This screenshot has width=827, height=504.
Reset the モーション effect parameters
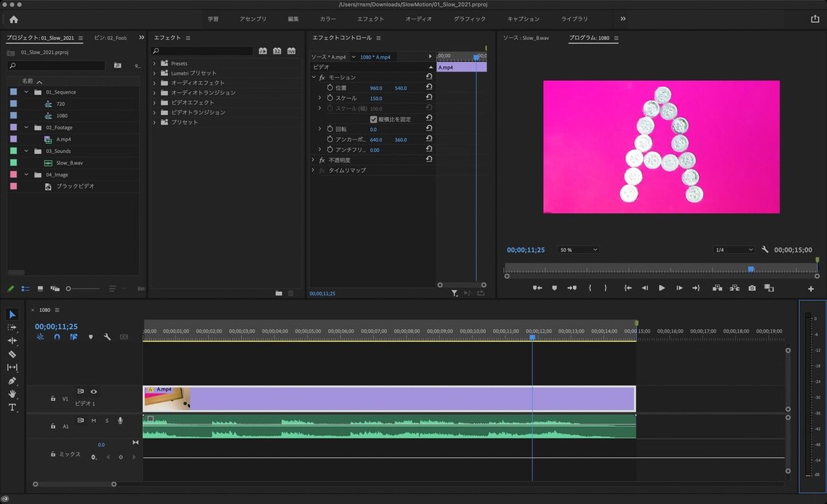429,77
